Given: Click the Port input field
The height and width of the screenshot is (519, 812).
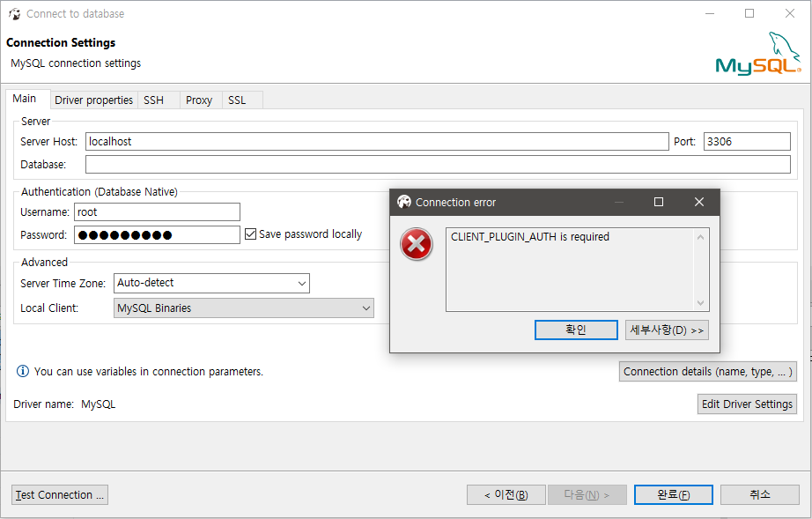Looking at the screenshot, I should [747, 141].
